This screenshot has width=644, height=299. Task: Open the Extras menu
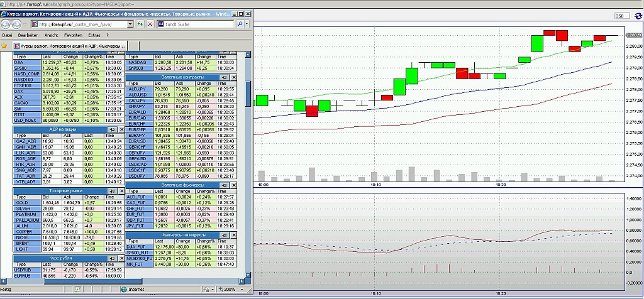point(94,35)
